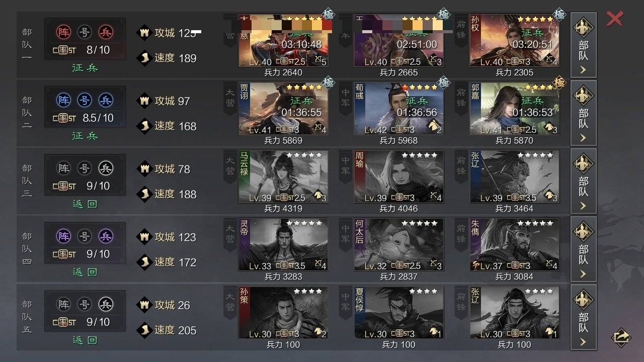Image resolution: width=644 pixels, height=362 pixels.
Task: Toggle the purple 阵 circle in squad four
Action: coord(64,236)
